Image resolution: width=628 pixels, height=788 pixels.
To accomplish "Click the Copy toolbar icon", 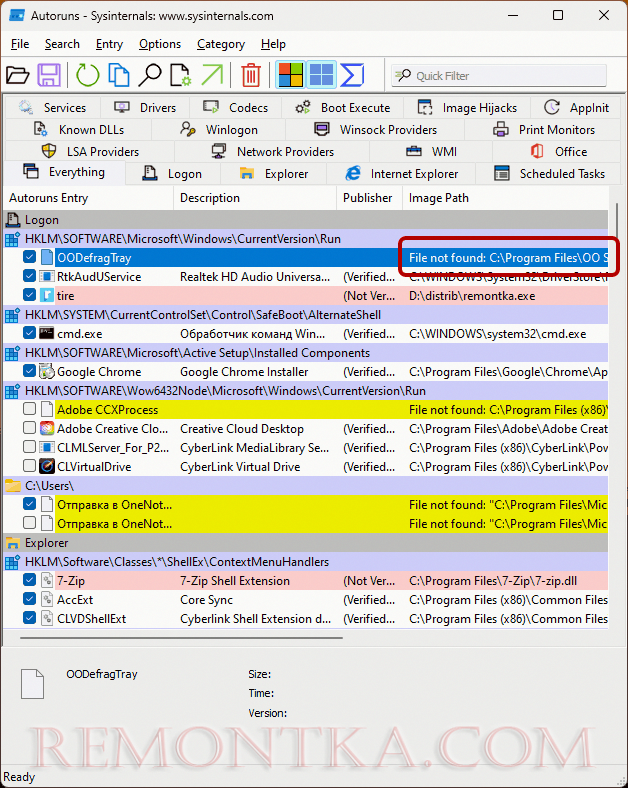I will [x=119, y=75].
